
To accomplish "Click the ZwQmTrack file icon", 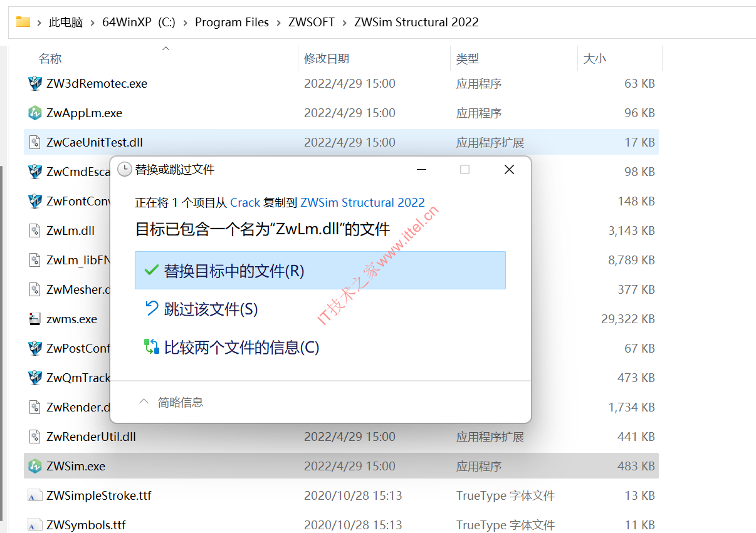I will click(x=35, y=378).
